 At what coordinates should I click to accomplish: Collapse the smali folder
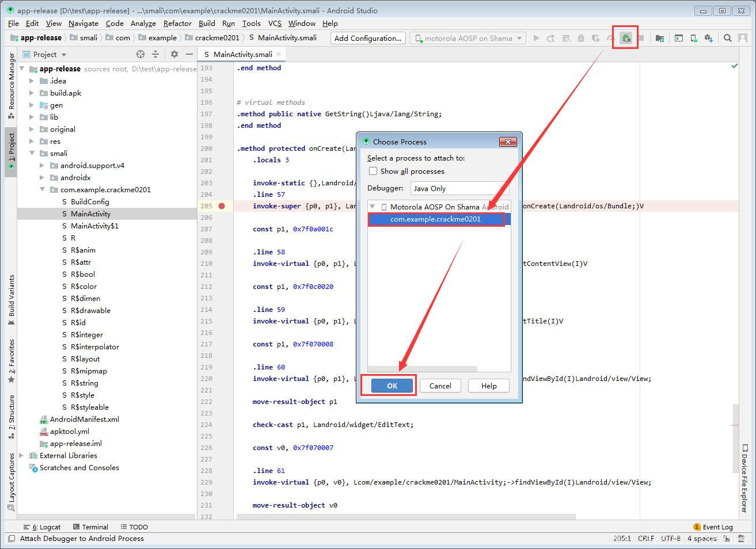(32, 154)
